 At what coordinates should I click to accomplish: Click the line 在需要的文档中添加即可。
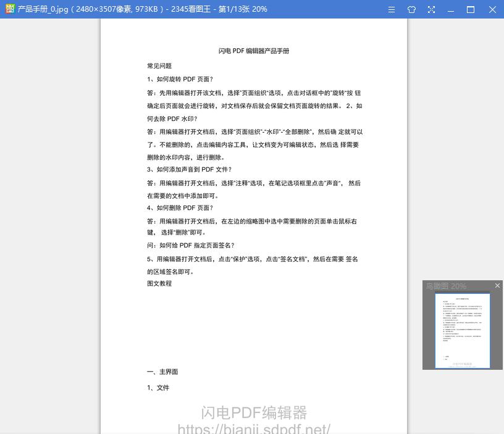point(183,196)
